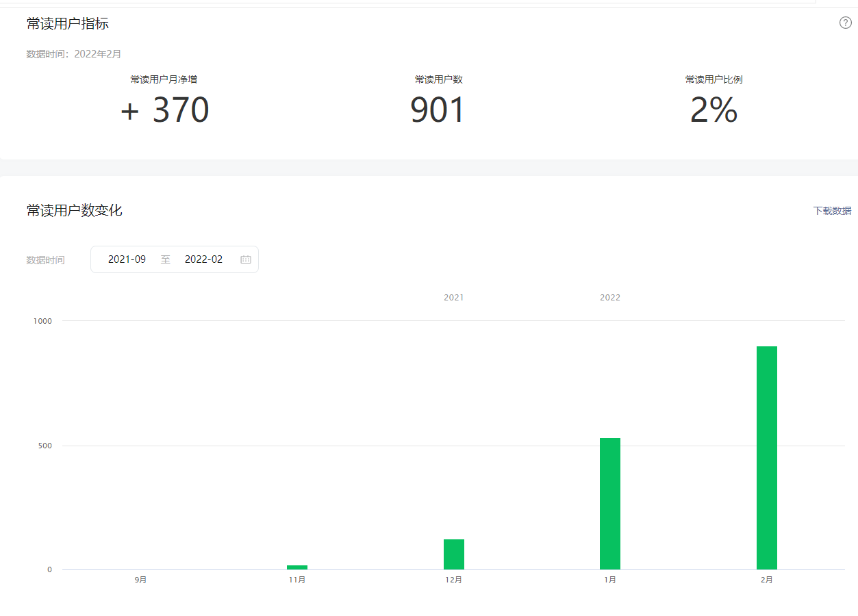
Task: Click the 1月 green bar in chart
Action: coord(610,504)
